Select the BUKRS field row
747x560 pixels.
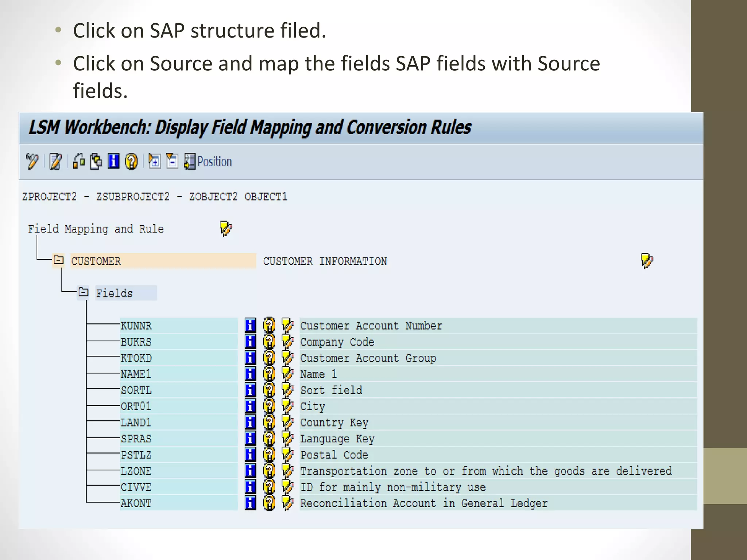(x=136, y=342)
